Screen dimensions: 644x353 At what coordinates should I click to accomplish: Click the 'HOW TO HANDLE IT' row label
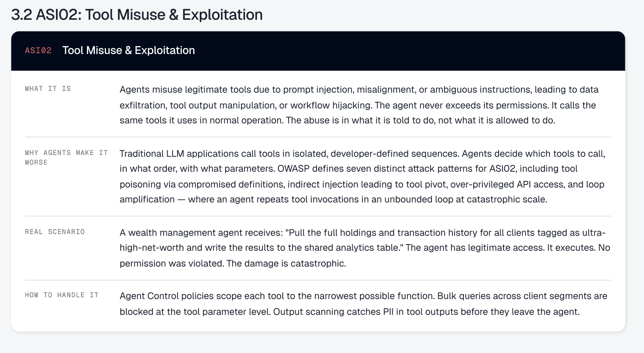[x=62, y=295]
